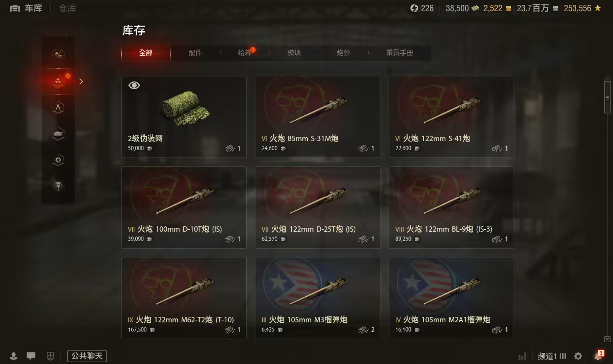This screenshot has height=364, width=613.
Task: Select the tank vehicle icon in sidebar
Action: (x=58, y=134)
